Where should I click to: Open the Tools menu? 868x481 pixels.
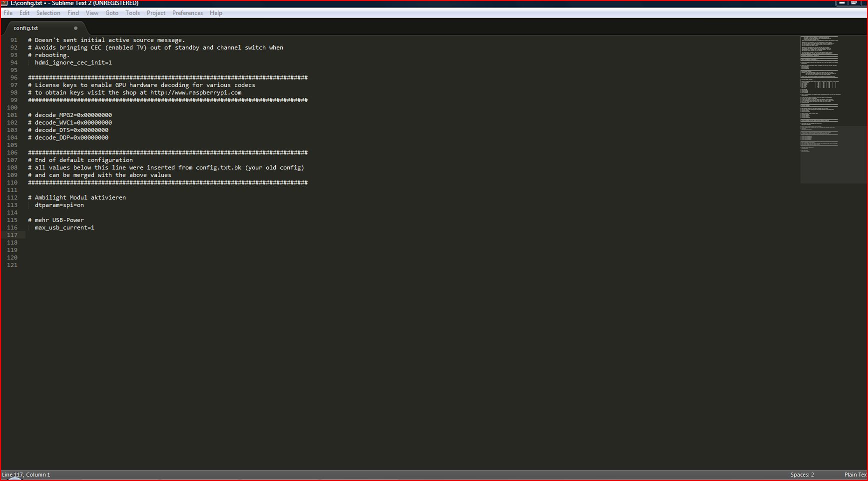pyautogui.click(x=132, y=13)
